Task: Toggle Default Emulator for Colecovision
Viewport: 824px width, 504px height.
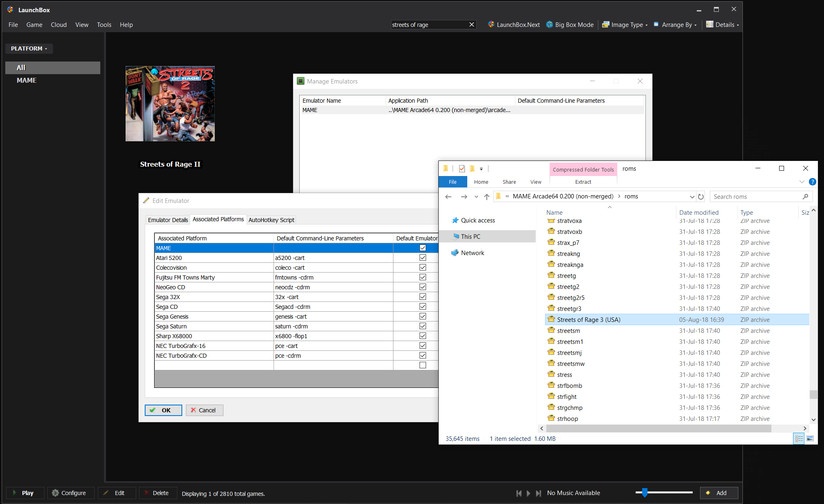Action: pyautogui.click(x=423, y=267)
